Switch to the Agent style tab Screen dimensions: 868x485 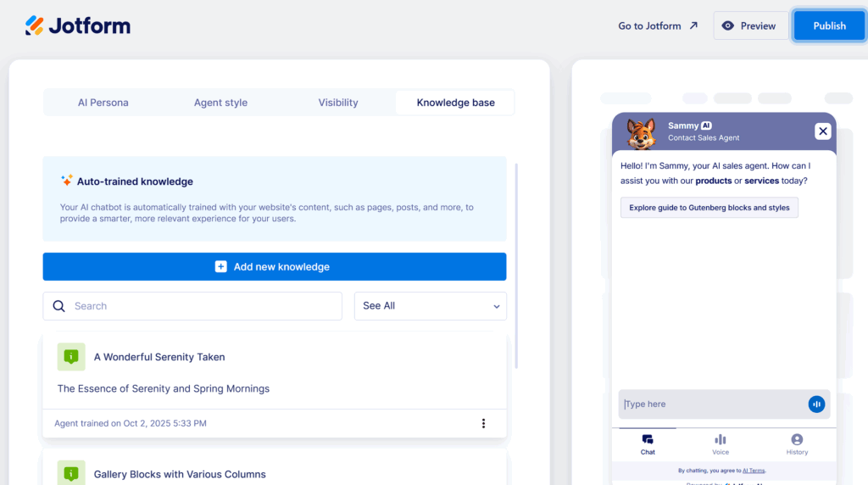(220, 103)
